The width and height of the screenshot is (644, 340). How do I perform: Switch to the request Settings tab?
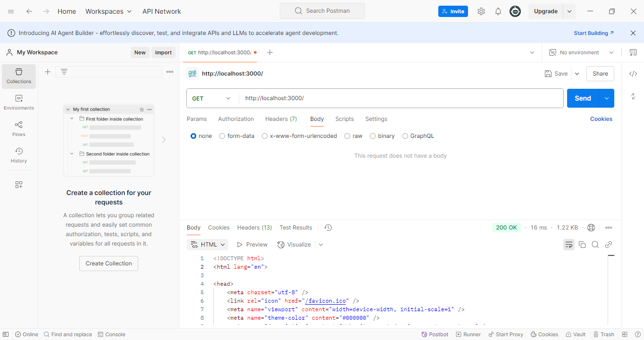coord(376,119)
